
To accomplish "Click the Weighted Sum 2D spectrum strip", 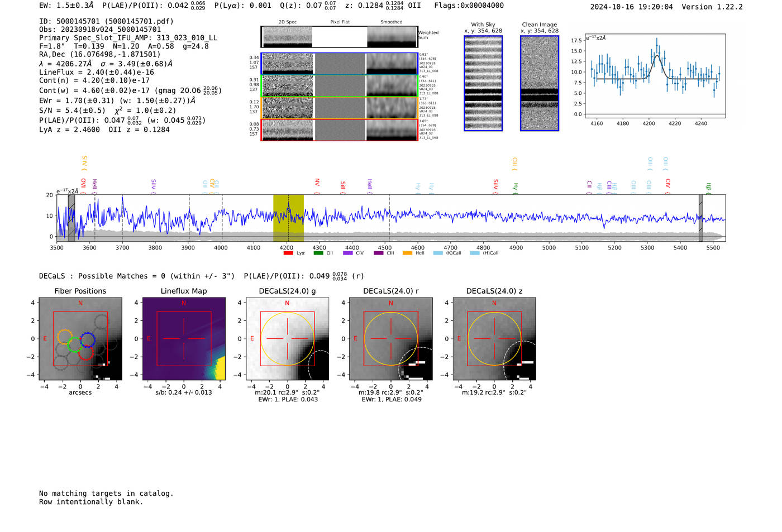I will pos(339,37).
